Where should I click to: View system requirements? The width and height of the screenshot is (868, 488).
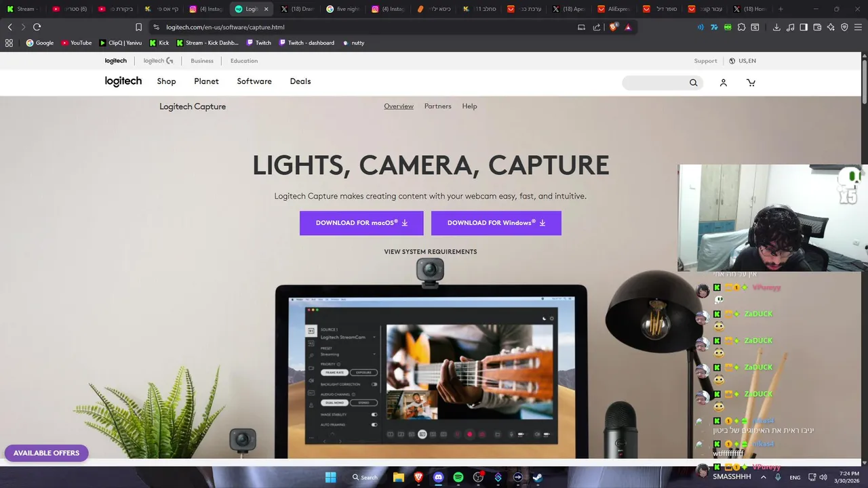point(431,252)
